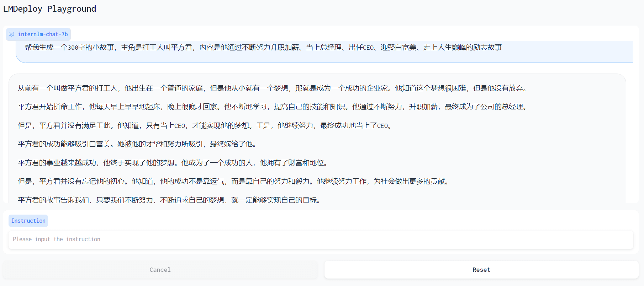This screenshot has height=286, width=644.
Task: Click the final paragraph starting with 平方君的故事告诉我们
Action: click(169, 200)
